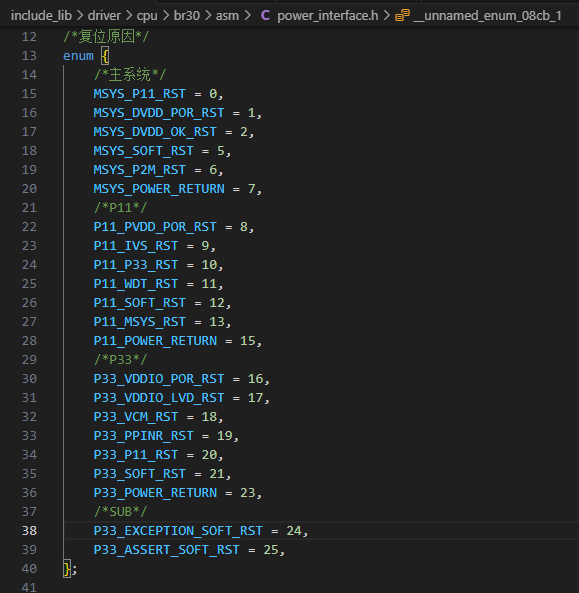Click the P11_WDT_RST identifier
Viewport: 579px width, 593px height.
pos(136,284)
